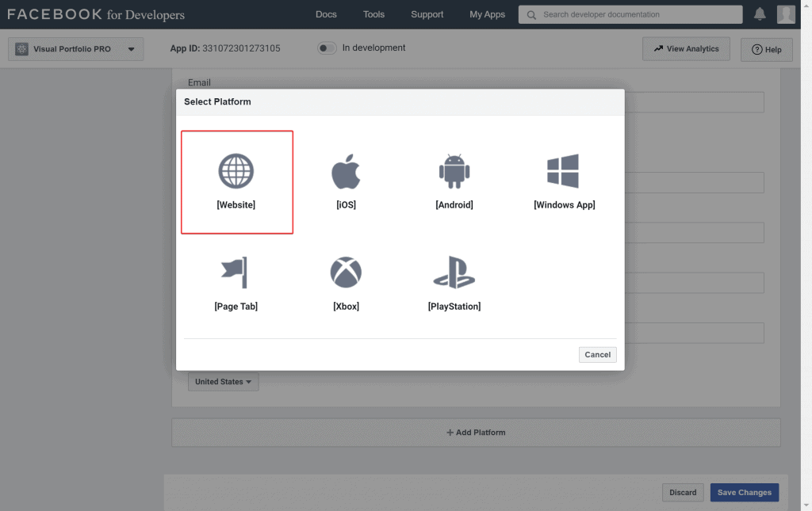Click the App ID number 331072301273105

(241, 48)
